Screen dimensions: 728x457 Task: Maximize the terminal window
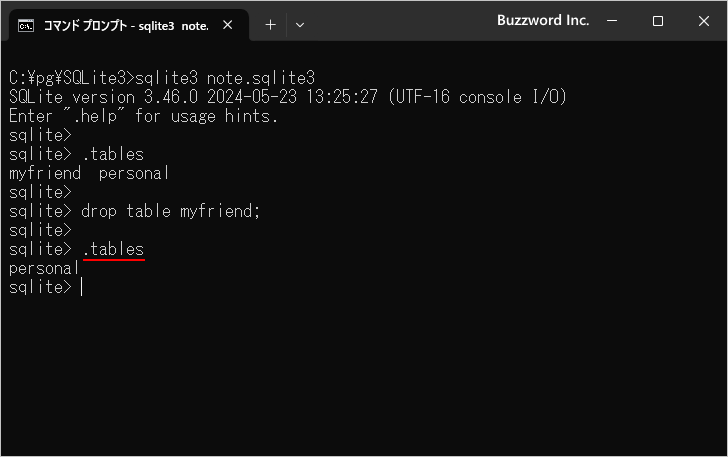(x=657, y=21)
